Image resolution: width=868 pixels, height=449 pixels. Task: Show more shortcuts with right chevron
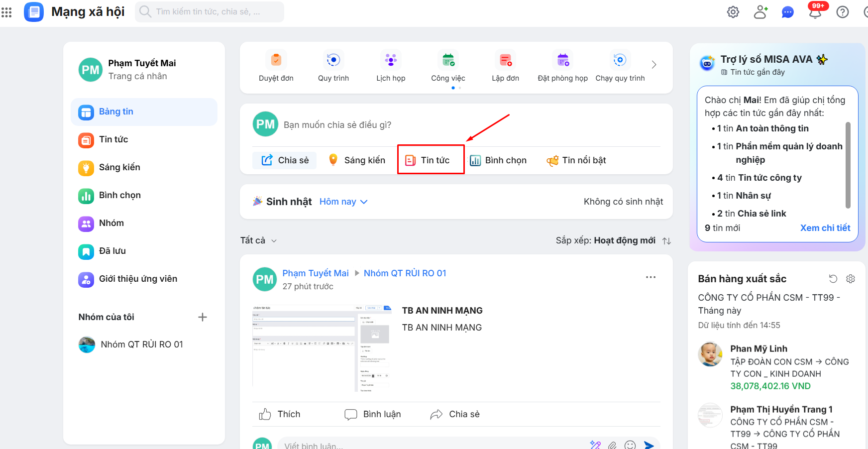coord(654,65)
